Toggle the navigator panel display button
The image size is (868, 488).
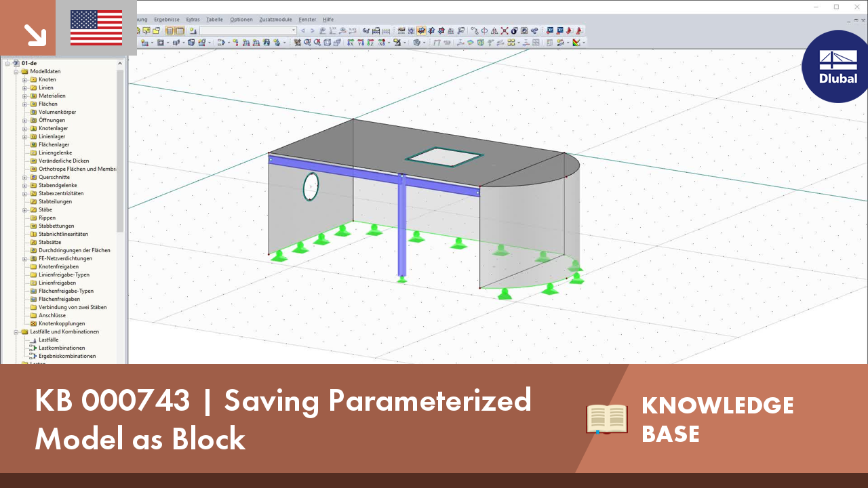169,31
